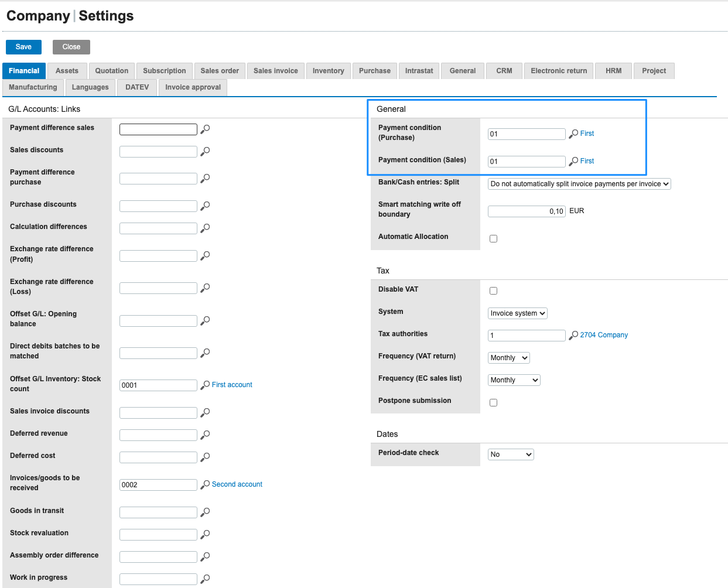Open lookup for Work in progress
The width and height of the screenshot is (728, 588).
tap(205, 579)
